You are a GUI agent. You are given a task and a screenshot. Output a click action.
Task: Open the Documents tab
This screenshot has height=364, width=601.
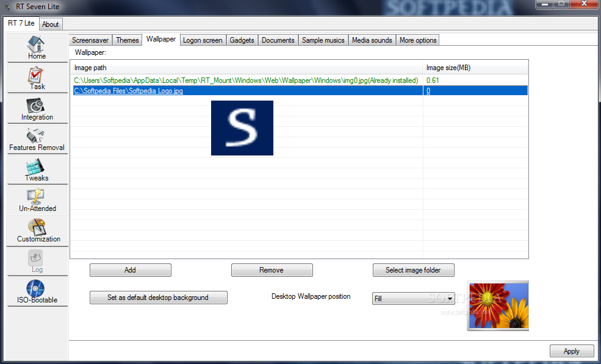tap(278, 40)
